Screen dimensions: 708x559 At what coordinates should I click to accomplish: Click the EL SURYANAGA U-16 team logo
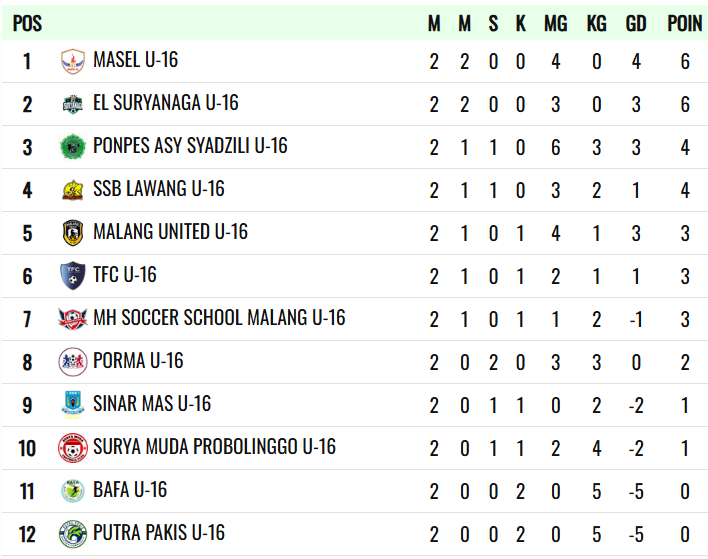tap(73, 105)
